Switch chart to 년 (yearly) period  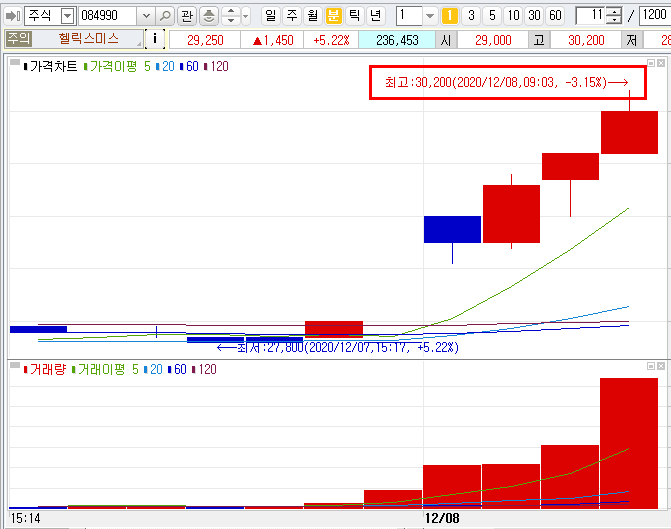pos(375,16)
